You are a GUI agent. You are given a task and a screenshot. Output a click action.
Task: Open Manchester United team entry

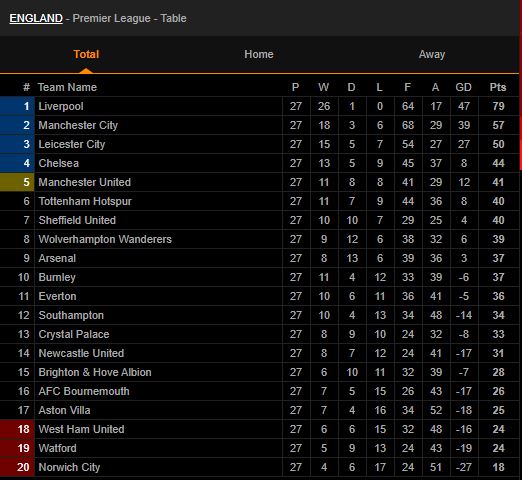click(x=85, y=182)
